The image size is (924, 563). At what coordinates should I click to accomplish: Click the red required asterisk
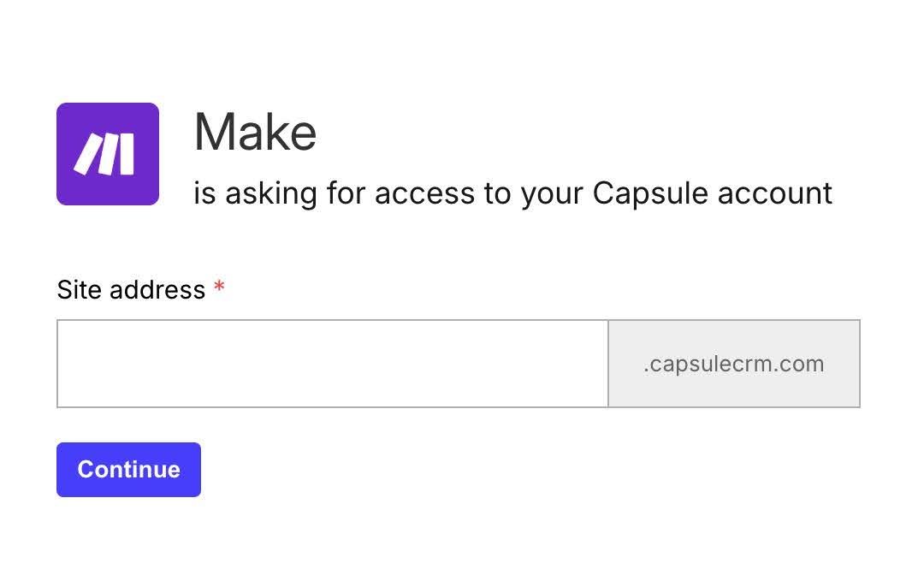(220, 290)
